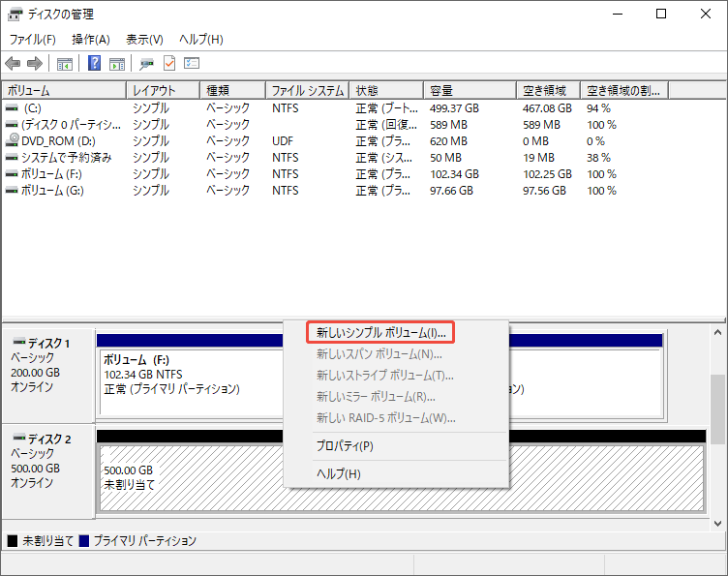Click the 200.00 GB label under ディスク 1
Image resolution: width=728 pixels, height=576 pixels.
point(35,373)
